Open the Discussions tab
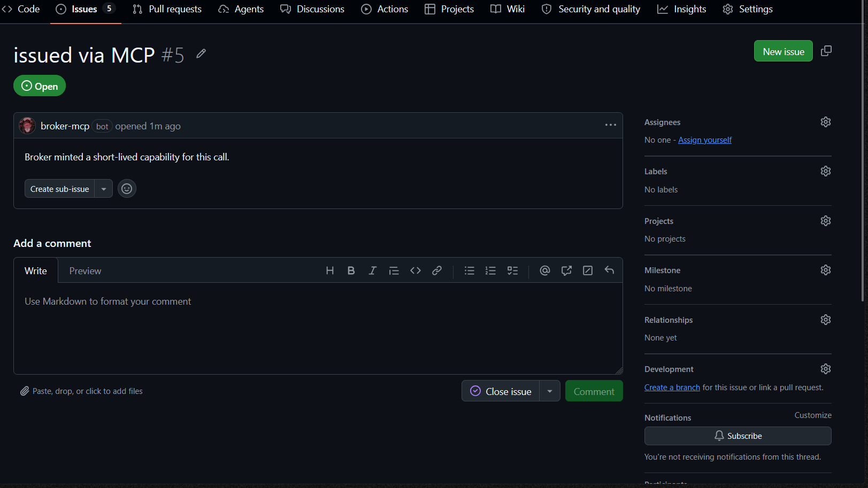This screenshot has width=868, height=488. (x=312, y=9)
